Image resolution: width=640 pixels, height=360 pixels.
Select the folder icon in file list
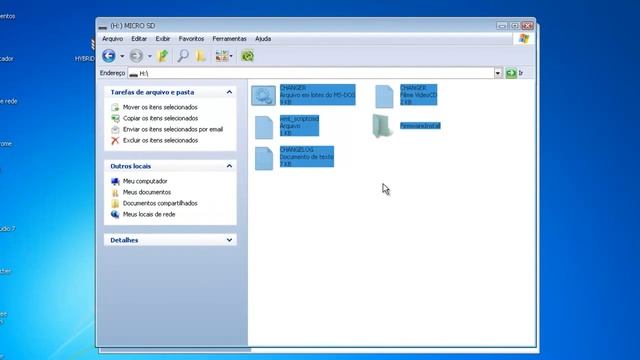(x=382, y=126)
